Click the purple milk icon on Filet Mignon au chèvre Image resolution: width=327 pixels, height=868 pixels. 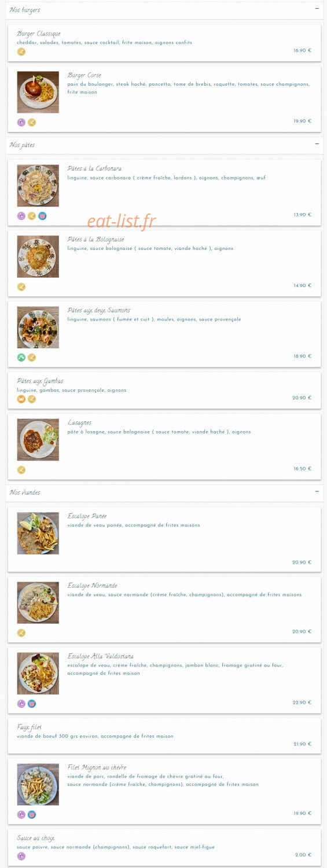[x=21, y=814]
